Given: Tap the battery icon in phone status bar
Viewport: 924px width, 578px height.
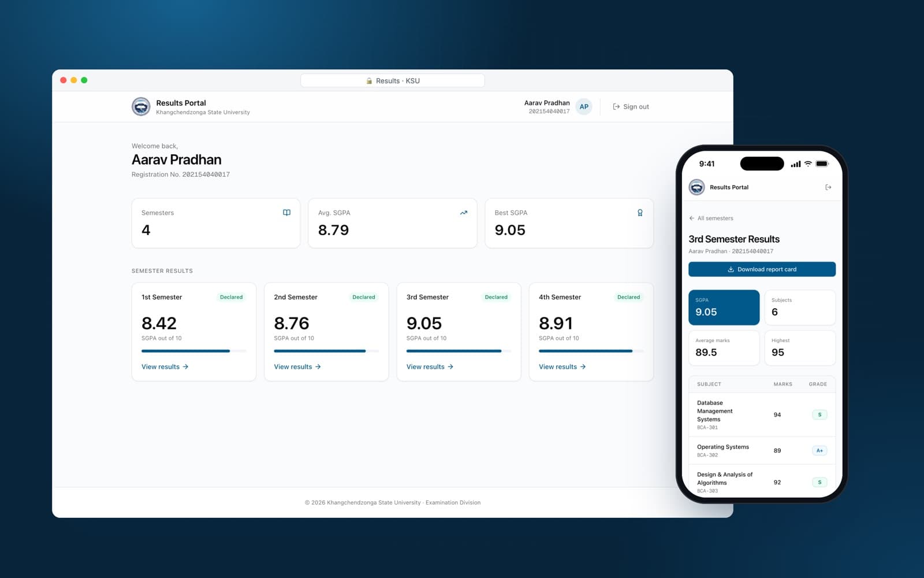Looking at the screenshot, I should 822,164.
